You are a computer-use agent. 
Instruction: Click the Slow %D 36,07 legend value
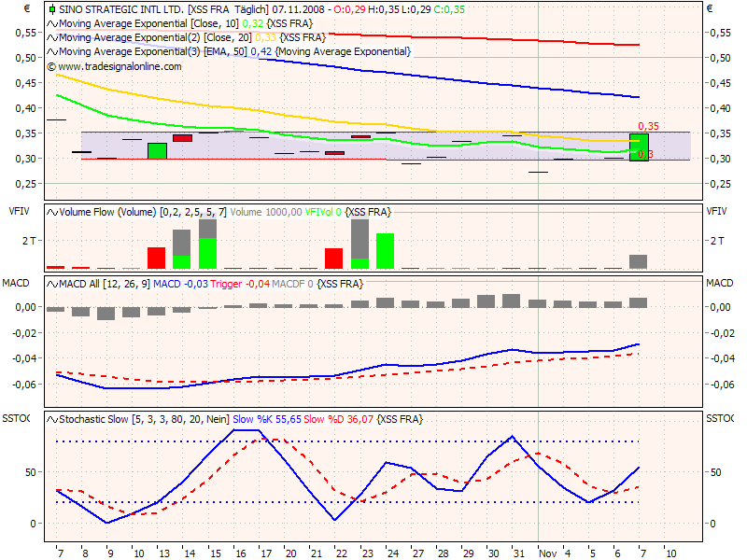tap(339, 419)
